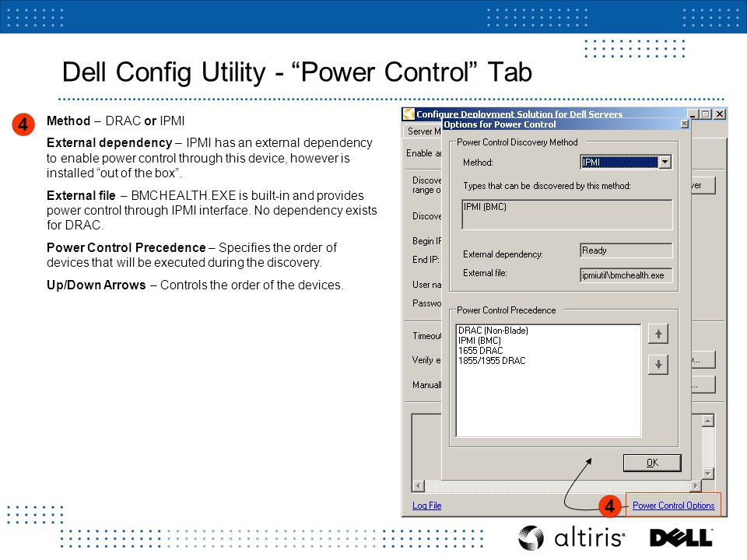Click the scroll up arrow in the background window
The image size is (747, 560).
[708, 421]
